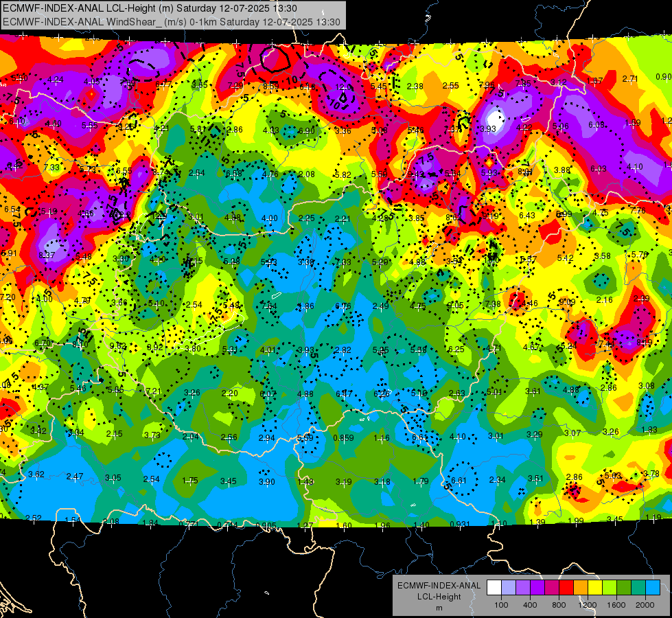Click the grid value '9.62'
The width and height of the screenshot is (672, 618).
coord(118,345)
